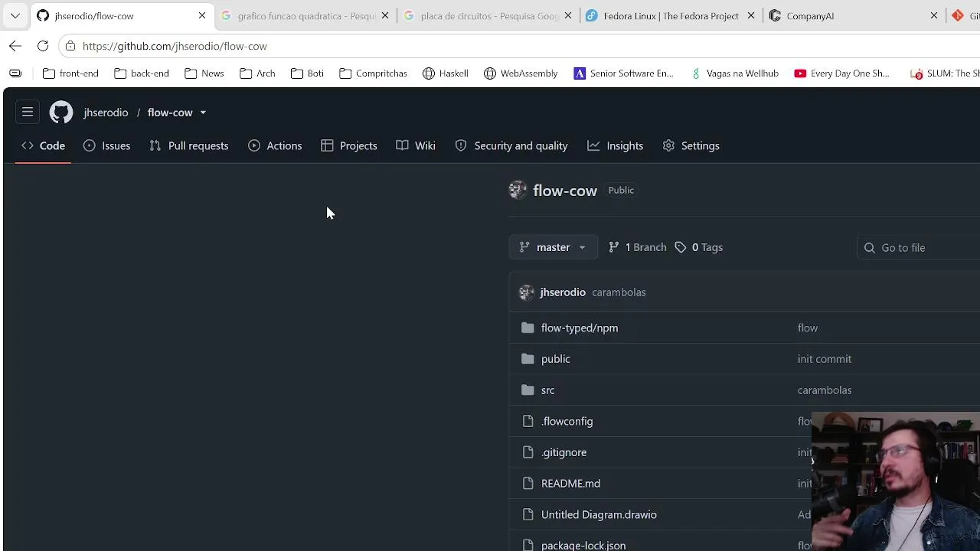
Task: Open the front-end bookmarks folder
Action: click(x=70, y=73)
